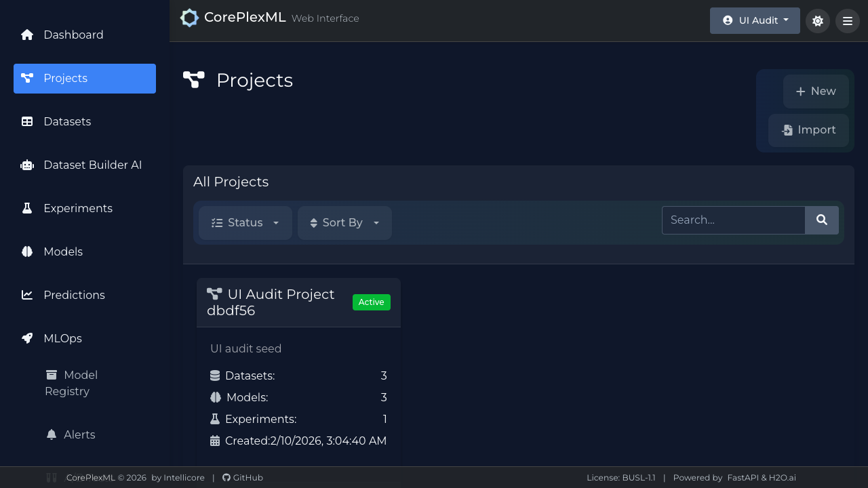Image resolution: width=868 pixels, height=488 pixels.
Task: Click the Dashboard home icon
Action: click(27, 35)
